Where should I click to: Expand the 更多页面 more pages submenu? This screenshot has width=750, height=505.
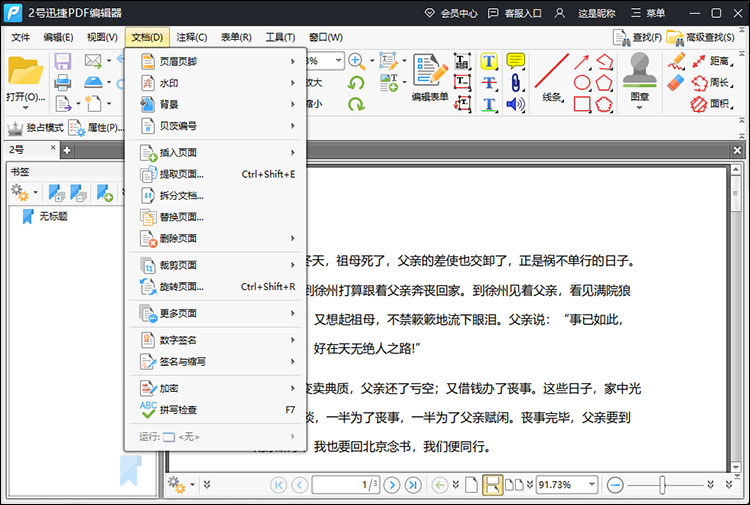click(216, 313)
